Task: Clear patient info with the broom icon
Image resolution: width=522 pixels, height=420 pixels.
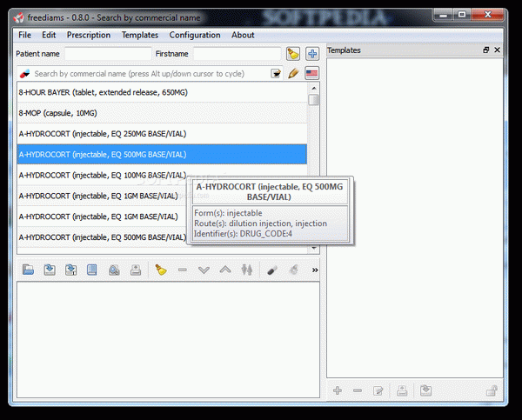Action: pos(293,54)
